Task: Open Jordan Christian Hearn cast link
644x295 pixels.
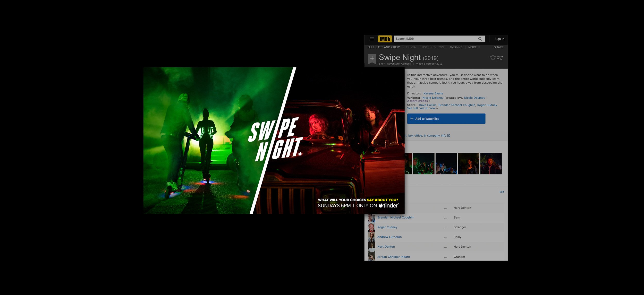Action: tap(393, 257)
